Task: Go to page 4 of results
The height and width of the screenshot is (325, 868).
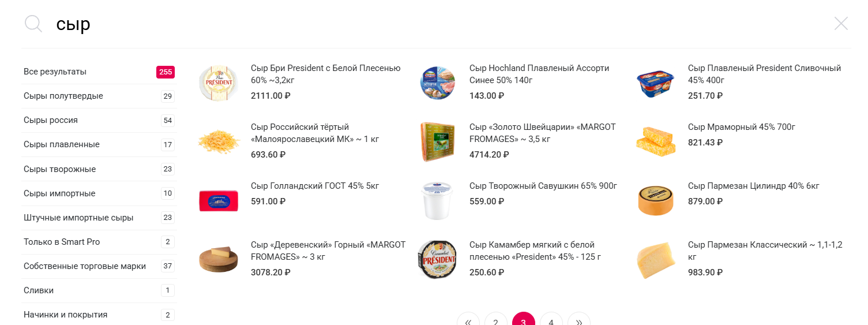Action: (x=551, y=322)
